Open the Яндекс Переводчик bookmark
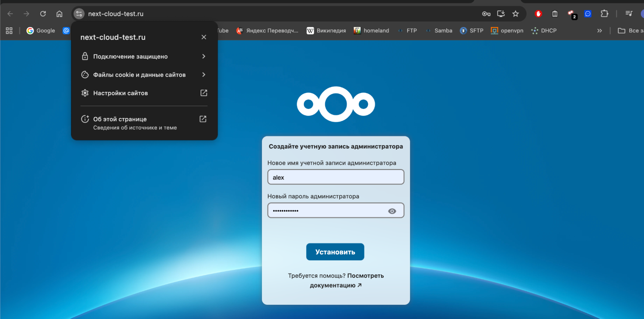Screen dimensions: 644x319 [x=267, y=31]
